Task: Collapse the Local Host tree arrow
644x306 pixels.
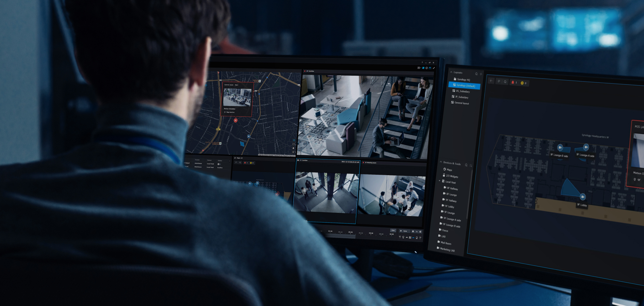Action: point(440,181)
